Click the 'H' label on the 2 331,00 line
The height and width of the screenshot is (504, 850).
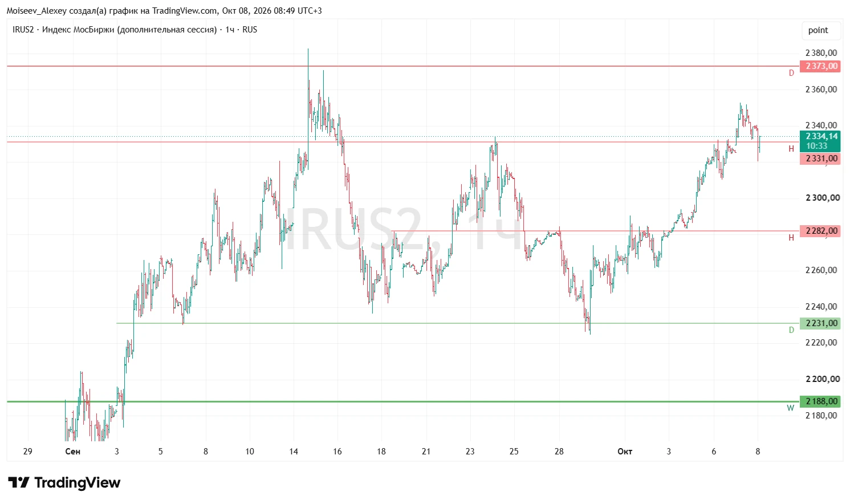[791, 149]
